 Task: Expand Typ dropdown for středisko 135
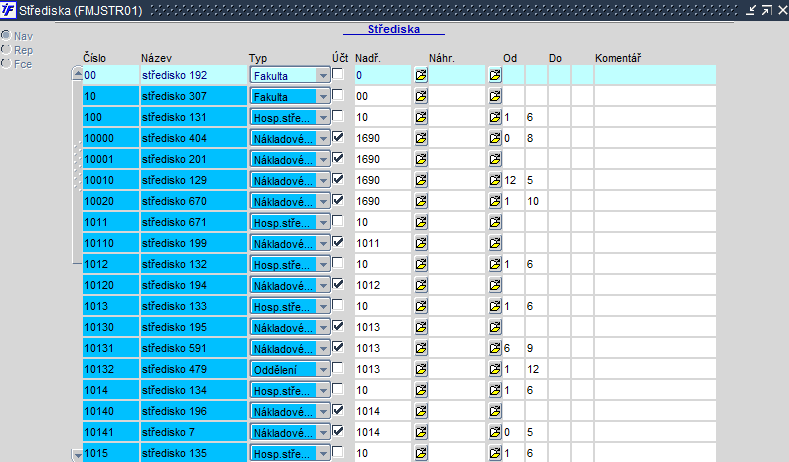323,454
